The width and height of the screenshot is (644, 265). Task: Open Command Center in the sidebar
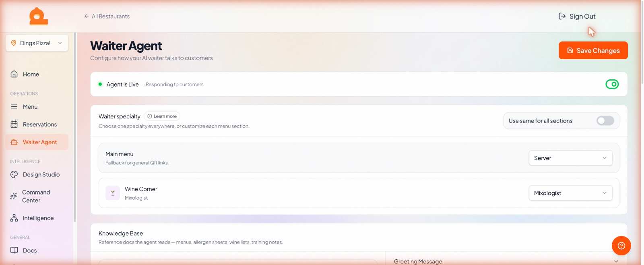pos(37,196)
